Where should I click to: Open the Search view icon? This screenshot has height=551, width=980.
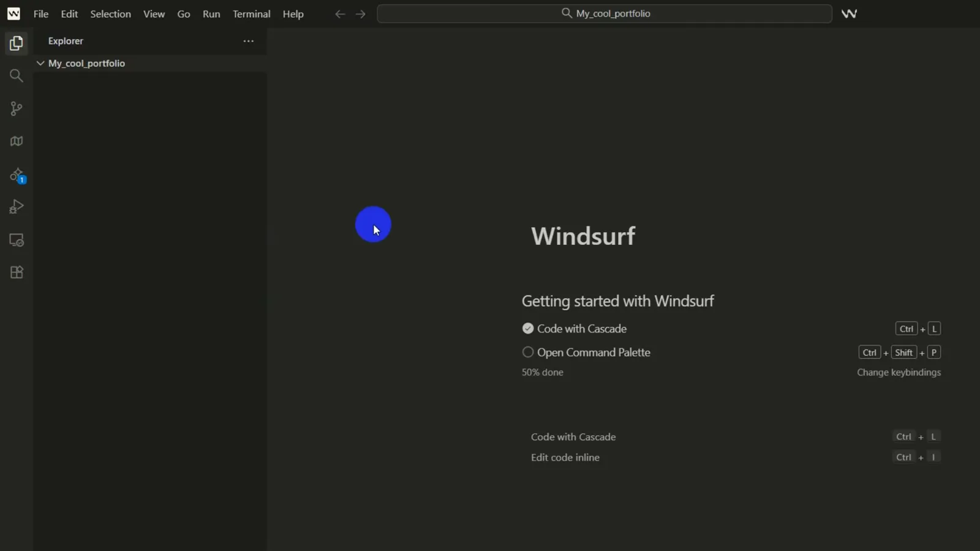(x=17, y=76)
